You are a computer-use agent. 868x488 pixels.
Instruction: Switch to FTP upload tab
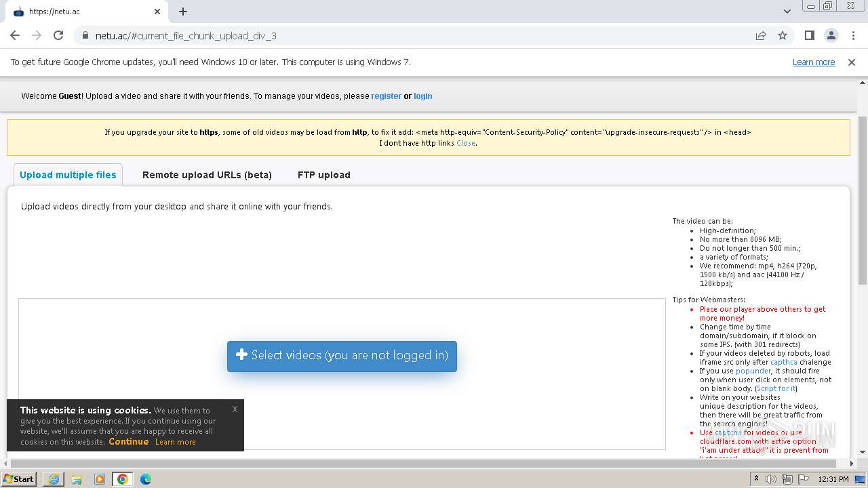tap(324, 175)
